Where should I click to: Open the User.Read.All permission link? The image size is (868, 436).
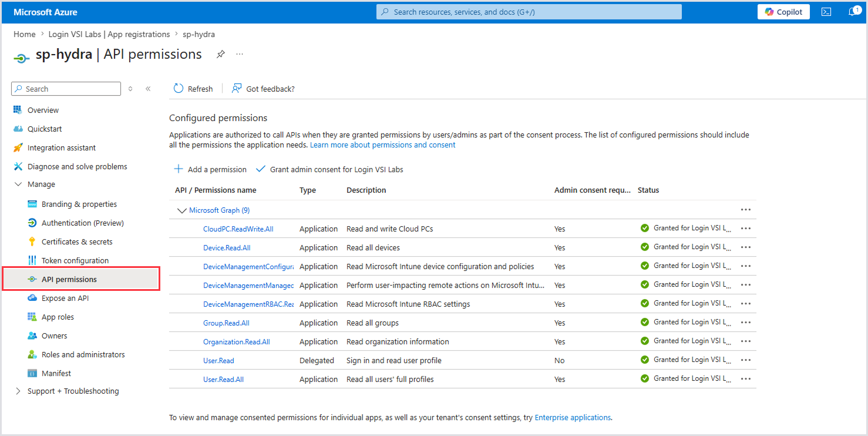point(223,379)
